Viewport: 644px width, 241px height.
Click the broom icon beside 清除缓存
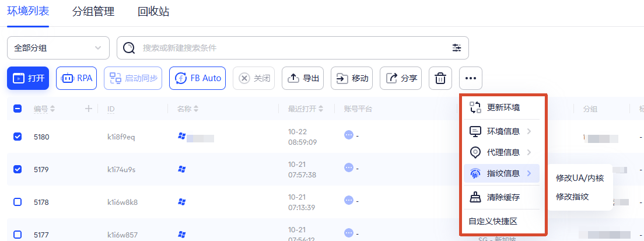[475, 197]
